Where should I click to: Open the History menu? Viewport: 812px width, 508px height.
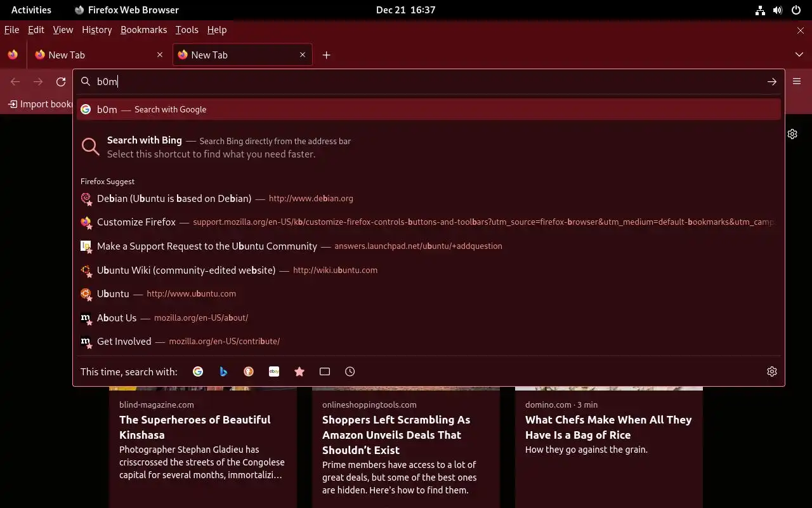[96, 30]
